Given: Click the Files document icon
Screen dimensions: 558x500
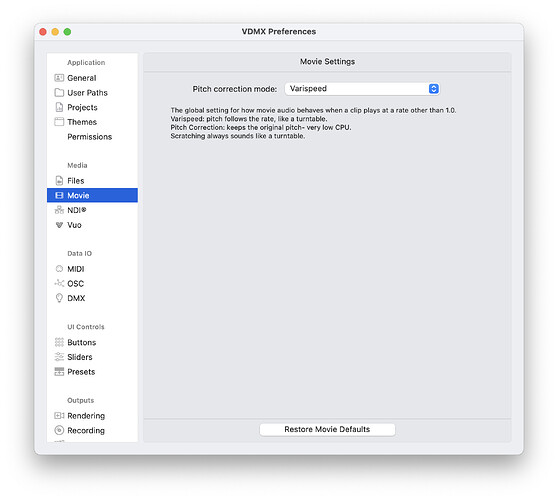Looking at the screenshot, I should [x=59, y=180].
